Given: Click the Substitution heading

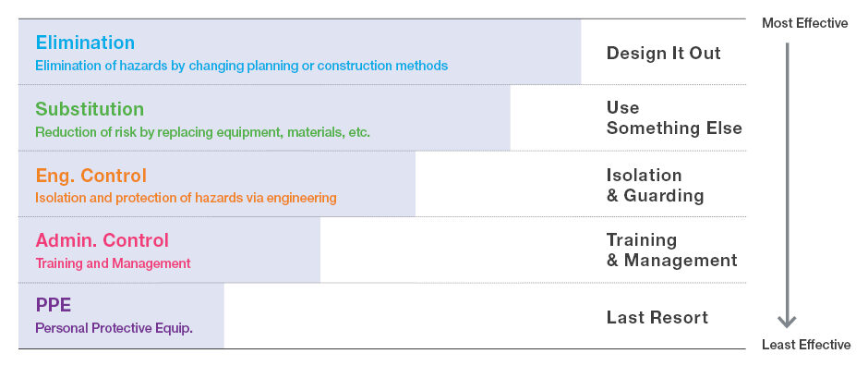Looking at the screenshot, I should (90, 109).
